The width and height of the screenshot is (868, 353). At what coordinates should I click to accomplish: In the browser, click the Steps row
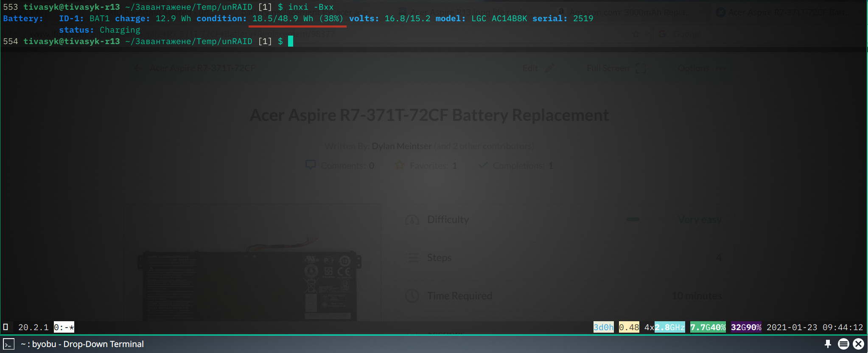pyautogui.click(x=564, y=258)
